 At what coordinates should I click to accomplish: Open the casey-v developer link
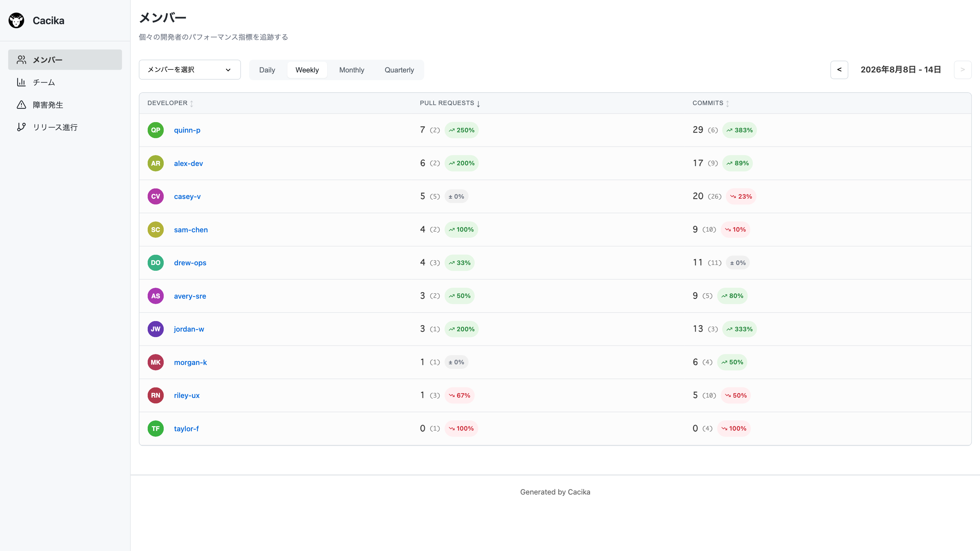pos(187,196)
